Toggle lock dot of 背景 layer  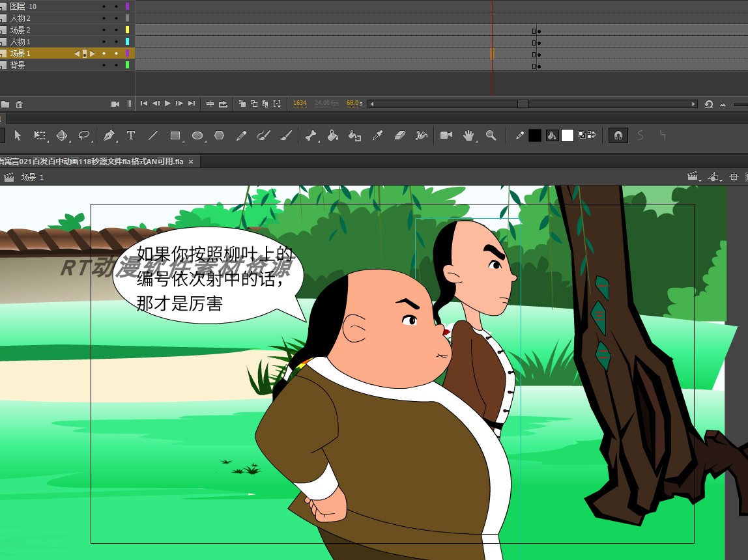coord(116,65)
